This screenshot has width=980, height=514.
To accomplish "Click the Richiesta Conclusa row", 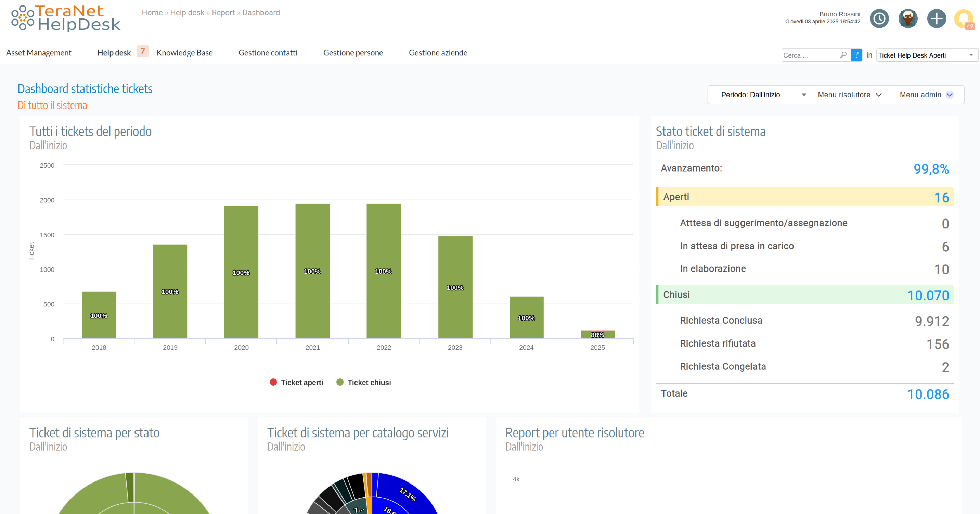I will click(805, 321).
